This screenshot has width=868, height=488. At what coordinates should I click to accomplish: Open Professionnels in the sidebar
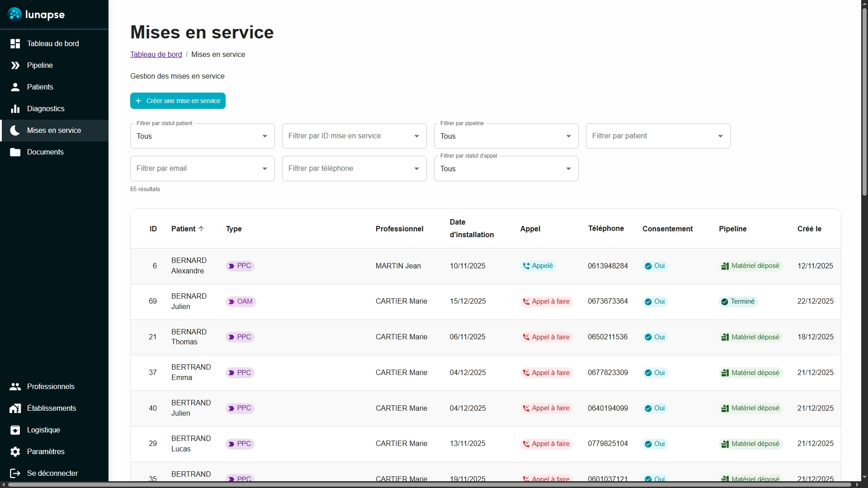click(51, 387)
